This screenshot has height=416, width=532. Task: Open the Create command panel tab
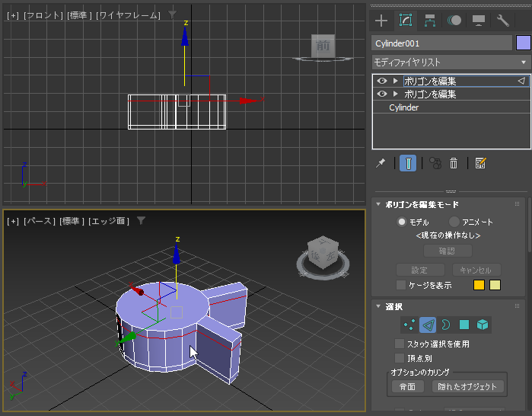[x=381, y=21]
